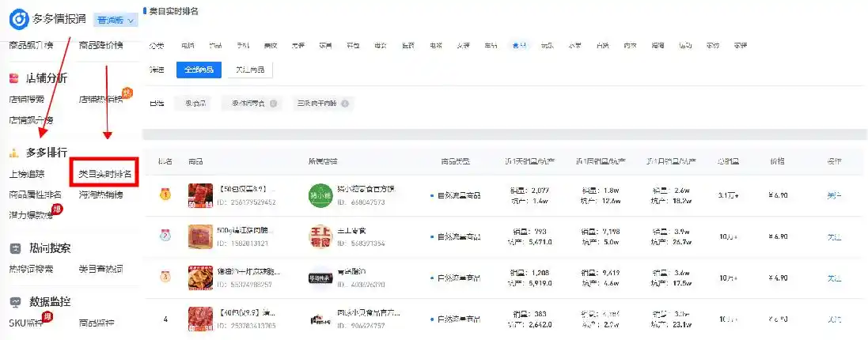
Task: Click the 销量 793 cell
Action: [529, 232]
